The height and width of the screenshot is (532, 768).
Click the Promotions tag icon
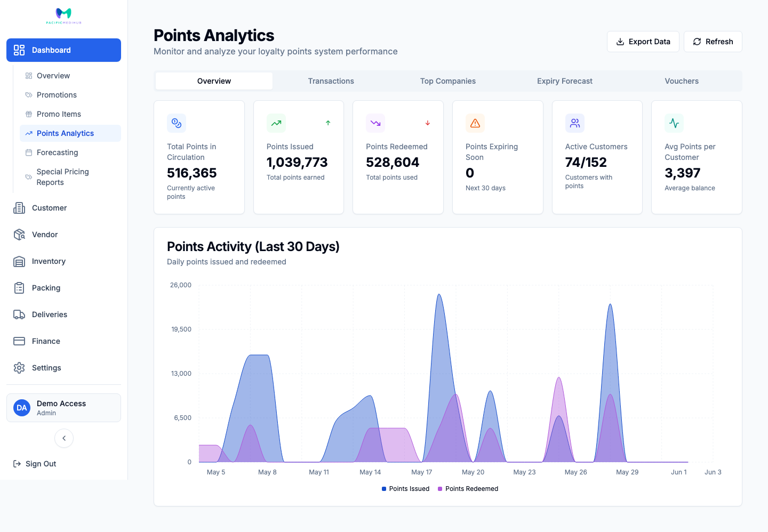29,95
